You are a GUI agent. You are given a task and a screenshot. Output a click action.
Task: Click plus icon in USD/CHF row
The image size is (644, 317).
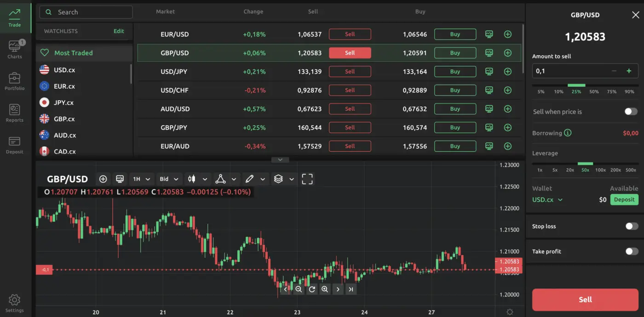tap(508, 90)
